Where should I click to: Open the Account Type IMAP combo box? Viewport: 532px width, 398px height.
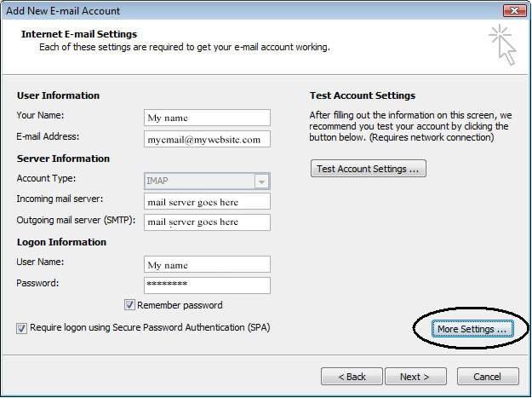tap(199, 181)
